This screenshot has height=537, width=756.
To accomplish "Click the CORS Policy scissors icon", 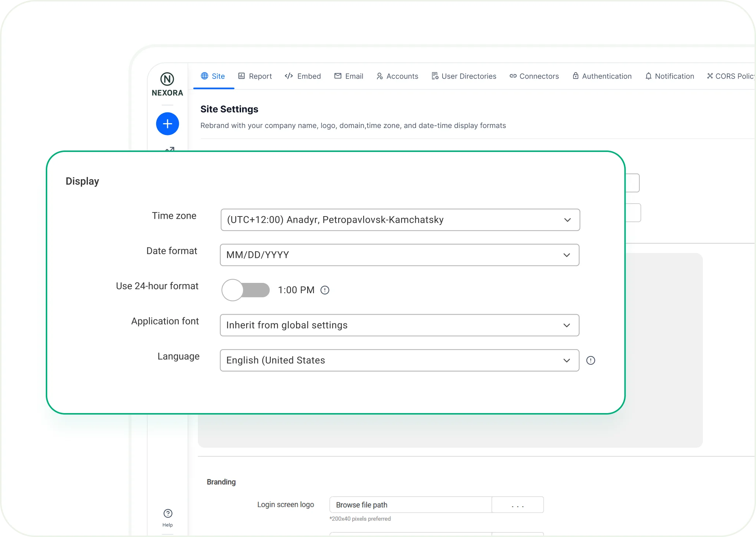I will (710, 76).
